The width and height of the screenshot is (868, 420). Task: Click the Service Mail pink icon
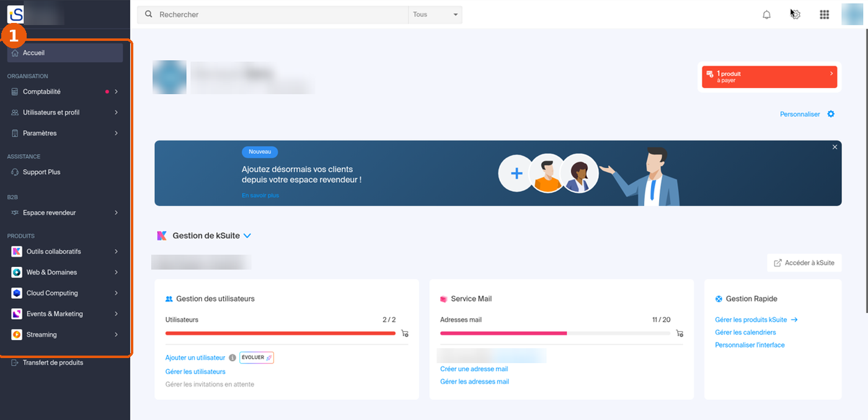pos(444,299)
